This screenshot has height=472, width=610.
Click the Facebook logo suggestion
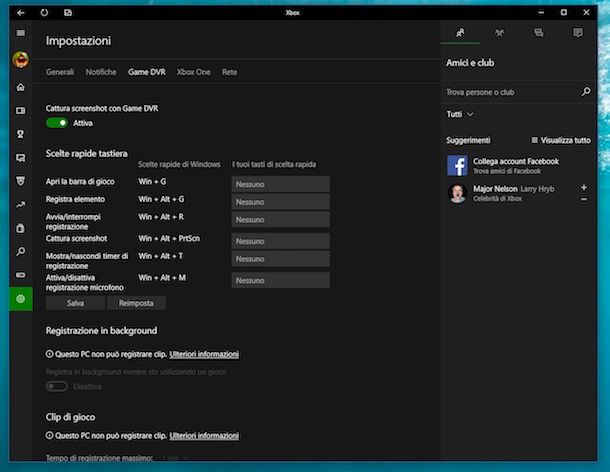click(x=457, y=165)
